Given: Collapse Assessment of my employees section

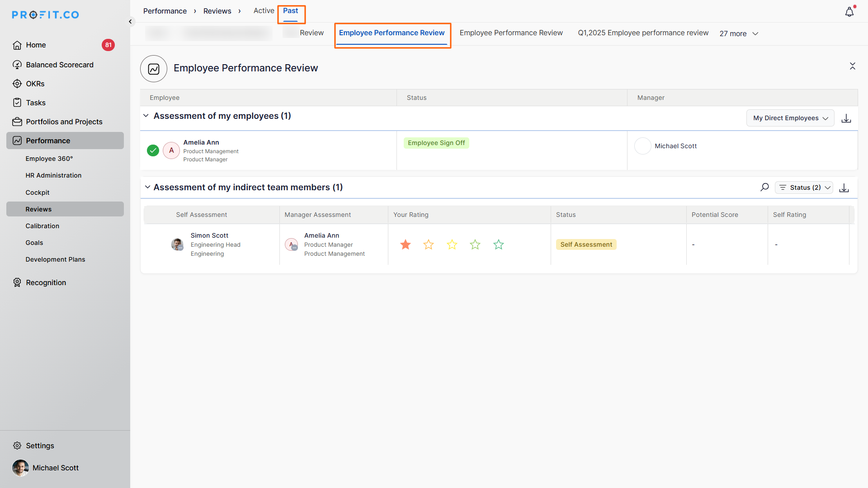Looking at the screenshot, I should 146,116.
